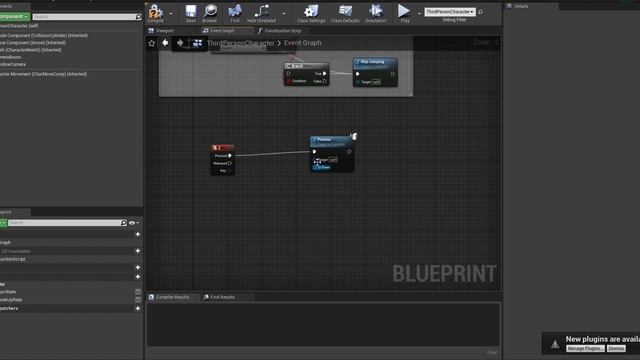640x360 pixels.
Task: Open Play options dropdown arrow
Action: point(419,13)
